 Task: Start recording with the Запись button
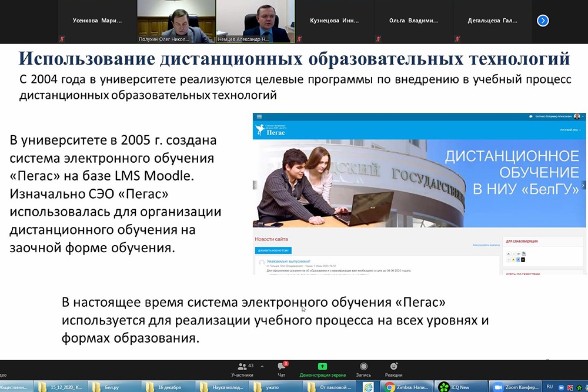click(x=363, y=369)
